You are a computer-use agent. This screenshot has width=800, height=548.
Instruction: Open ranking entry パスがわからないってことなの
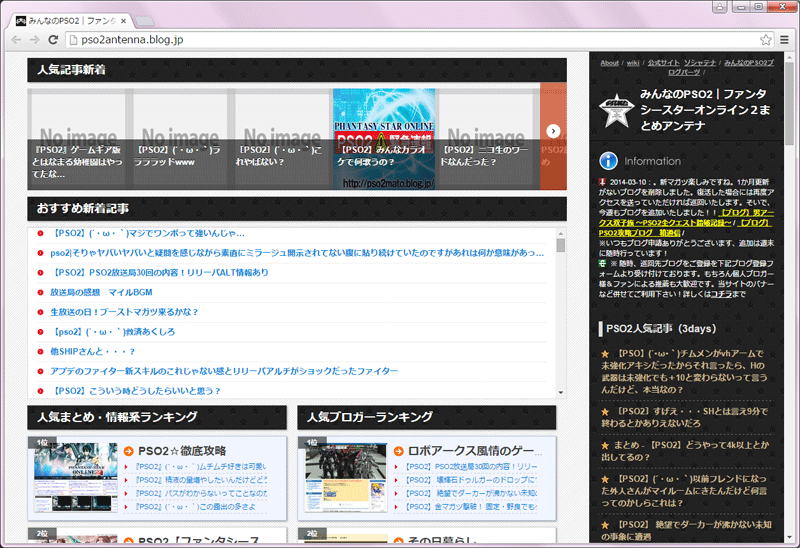(x=201, y=493)
